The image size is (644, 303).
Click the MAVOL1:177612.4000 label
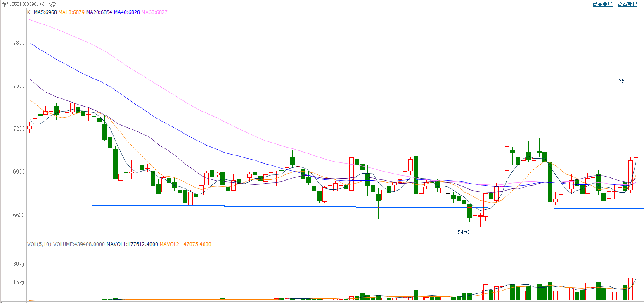point(132,244)
